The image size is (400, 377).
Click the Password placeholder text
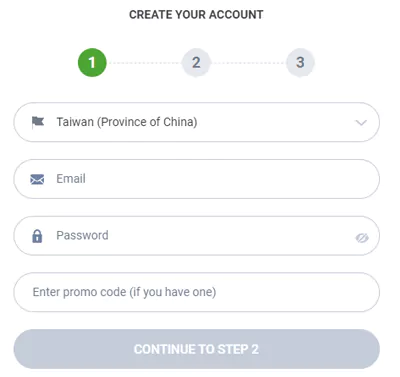[x=82, y=235]
